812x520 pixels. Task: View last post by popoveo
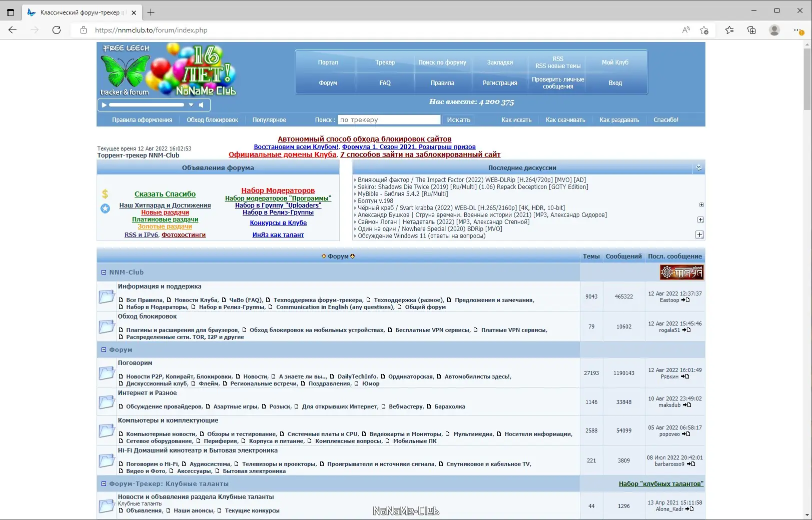tap(686, 434)
